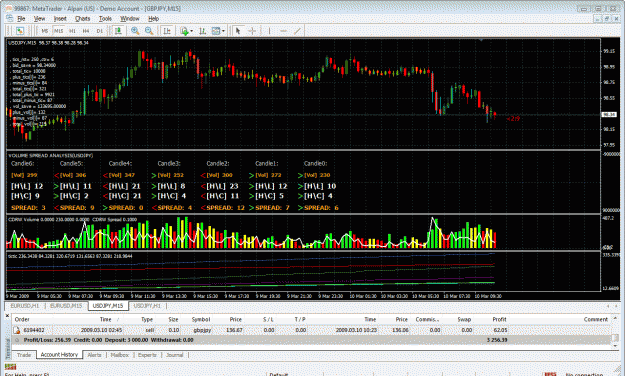Click order 6194402 row icon
Viewport: 625px width, 376px height.
pos(17,330)
